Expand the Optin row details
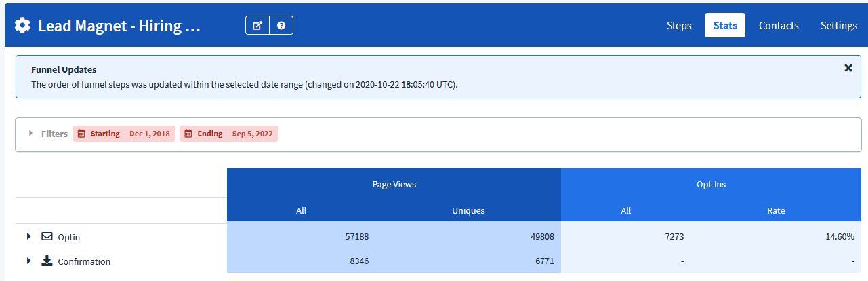 [x=29, y=237]
